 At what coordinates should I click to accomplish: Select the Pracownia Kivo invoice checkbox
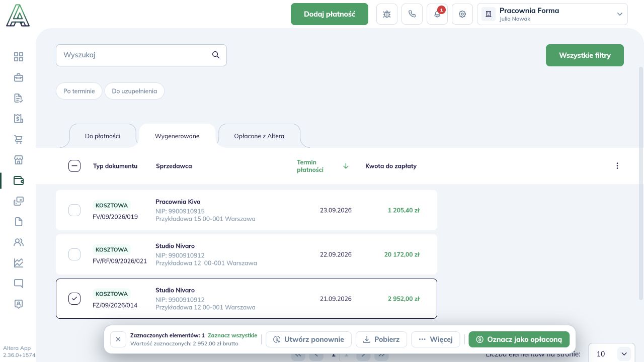(74, 210)
